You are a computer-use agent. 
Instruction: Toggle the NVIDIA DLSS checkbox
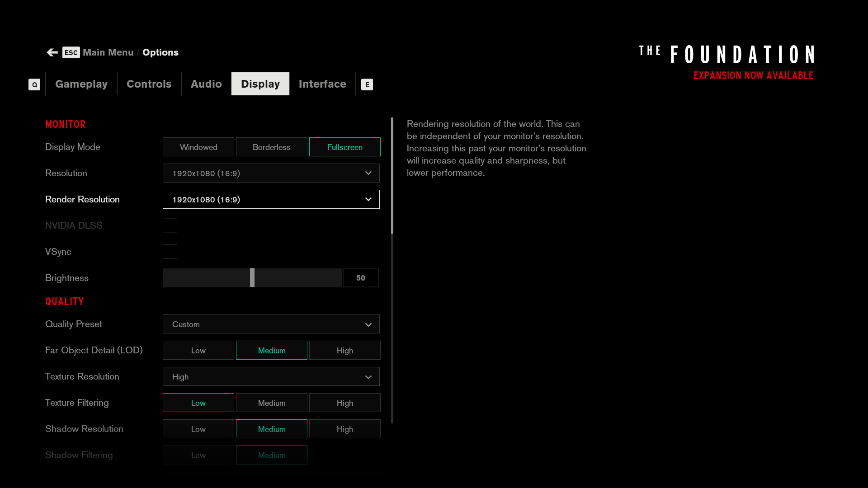pos(170,225)
